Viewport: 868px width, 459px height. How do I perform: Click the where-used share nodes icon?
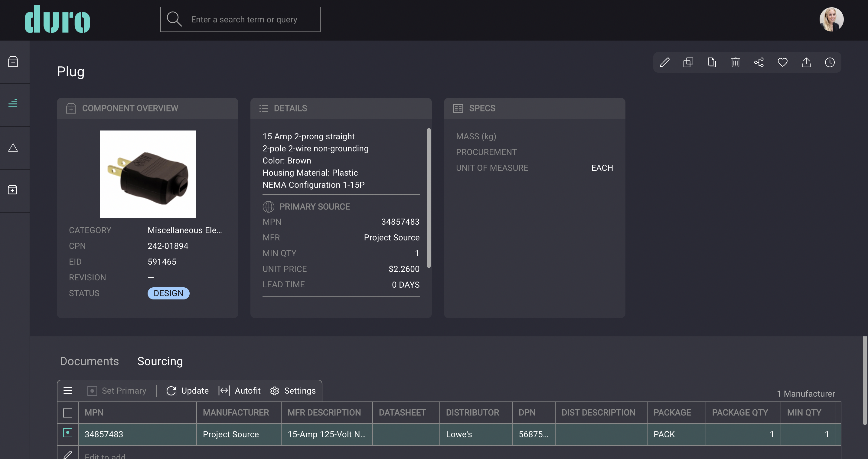point(759,62)
